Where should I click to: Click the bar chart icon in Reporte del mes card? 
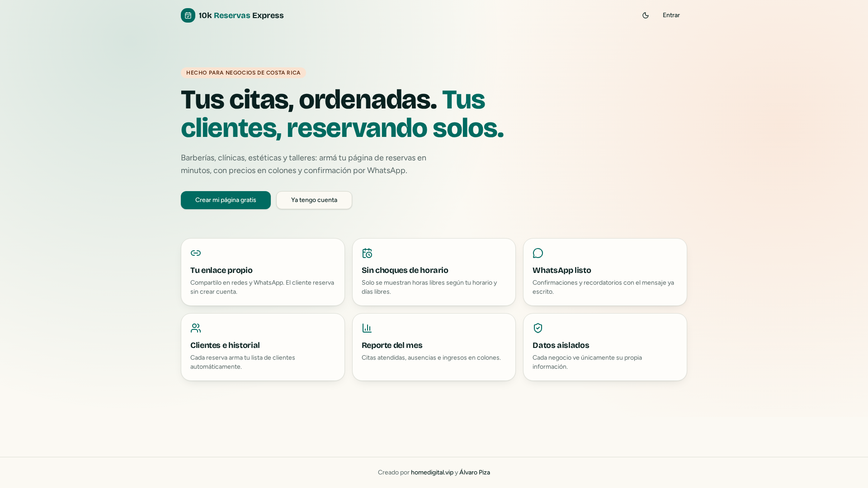(367, 328)
